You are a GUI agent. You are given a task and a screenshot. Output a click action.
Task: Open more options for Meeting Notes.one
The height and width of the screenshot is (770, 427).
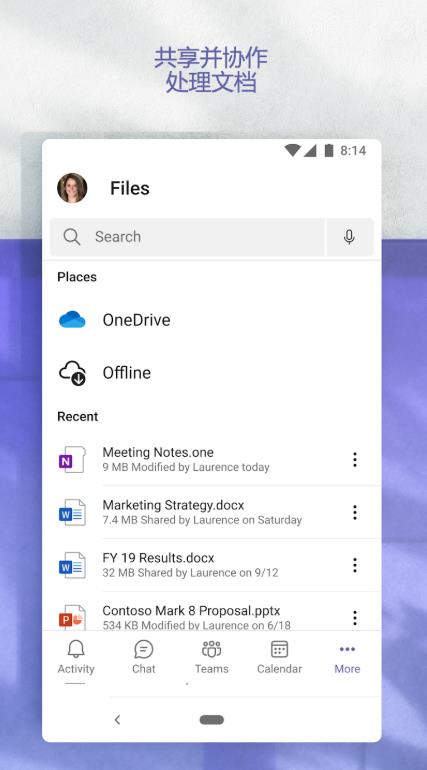(355, 460)
